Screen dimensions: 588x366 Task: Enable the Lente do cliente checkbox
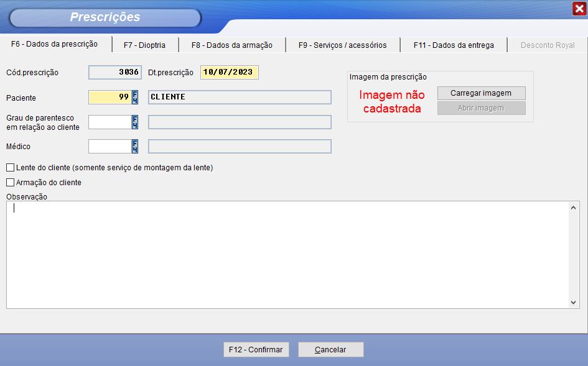click(11, 167)
